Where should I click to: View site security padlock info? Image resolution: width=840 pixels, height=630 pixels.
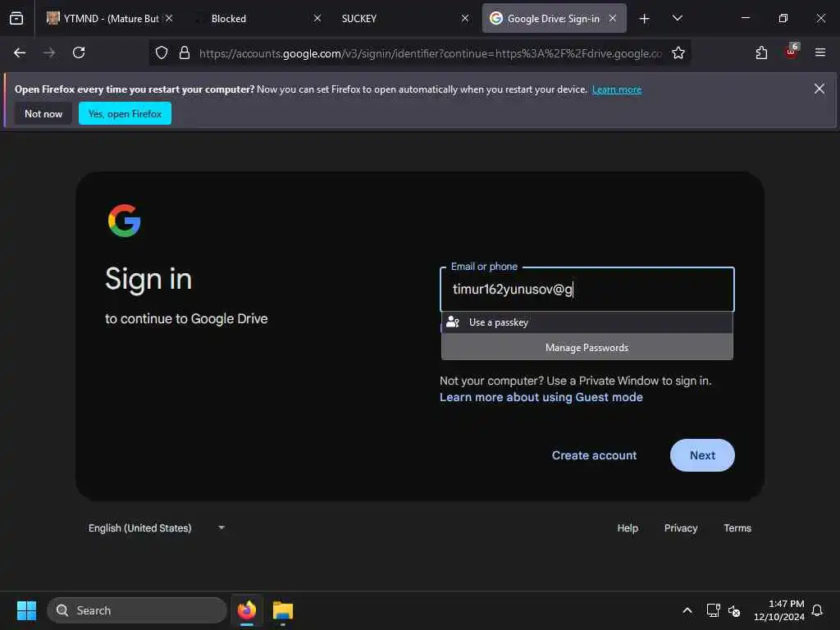185,52
